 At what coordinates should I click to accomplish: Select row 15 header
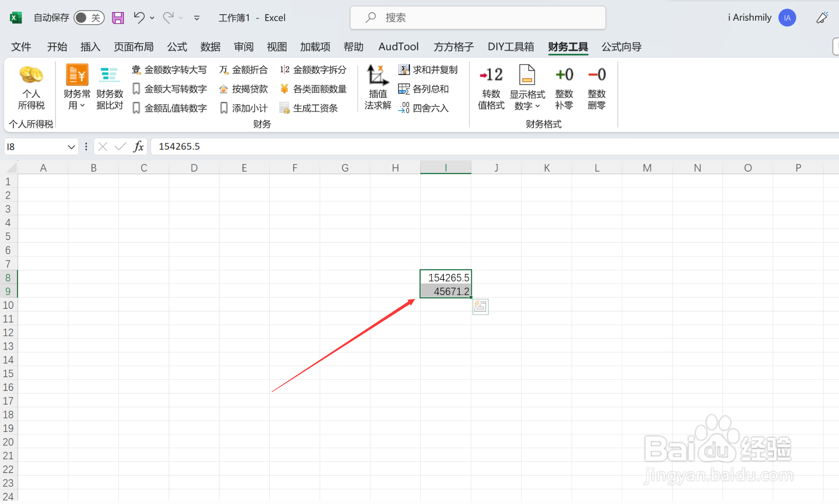[x=8, y=373]
